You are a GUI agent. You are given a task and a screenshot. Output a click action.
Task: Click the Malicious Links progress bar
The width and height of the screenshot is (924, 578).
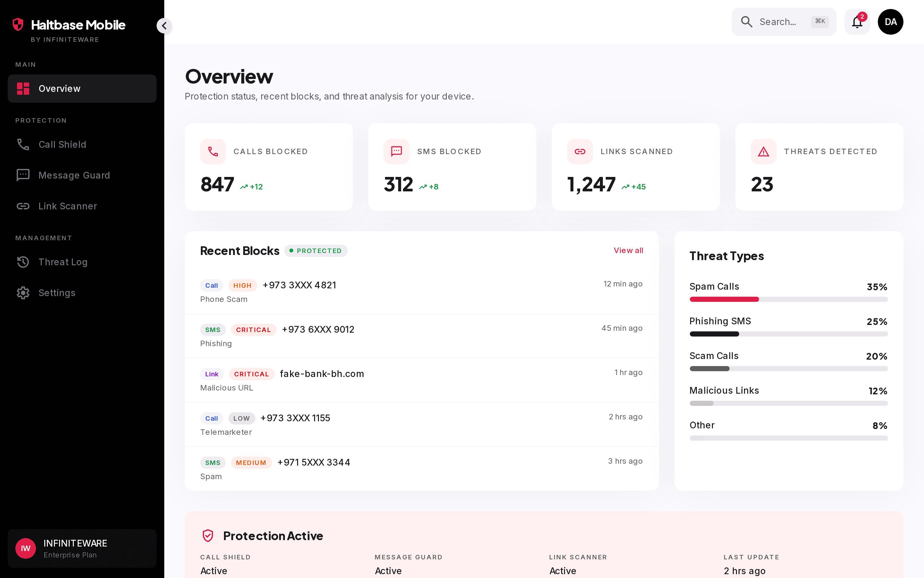tap(789, 403)
